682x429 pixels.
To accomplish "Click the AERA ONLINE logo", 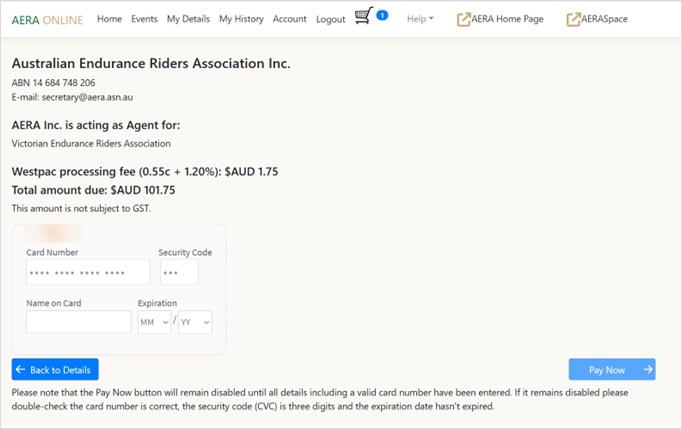I will click(47, 19).
